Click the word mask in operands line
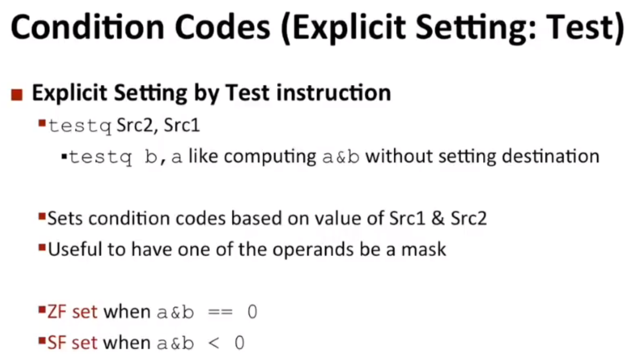The width and height of the screenshot is (641, 364). point(424,249)
